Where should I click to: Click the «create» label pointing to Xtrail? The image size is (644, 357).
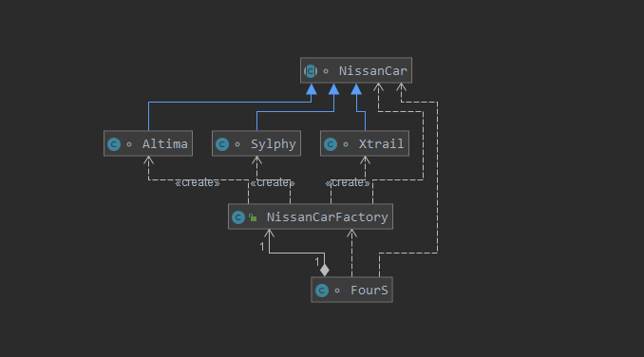pos(348,182)
